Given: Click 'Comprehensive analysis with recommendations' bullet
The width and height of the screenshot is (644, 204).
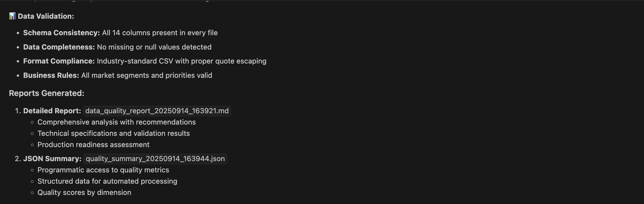Looking at the screenshot, I should point(117,122).
